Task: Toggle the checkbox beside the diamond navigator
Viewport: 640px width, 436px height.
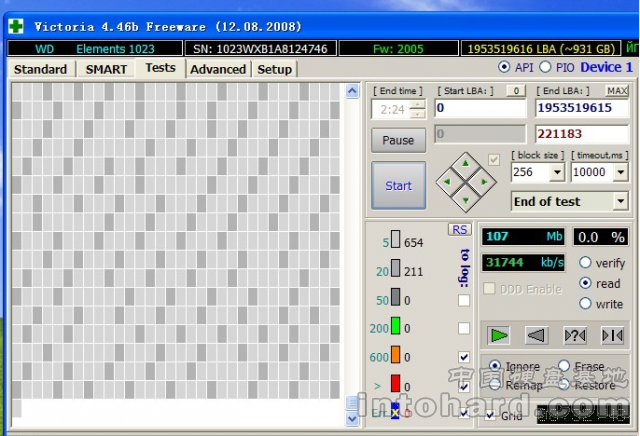Action: coord(494,160)
